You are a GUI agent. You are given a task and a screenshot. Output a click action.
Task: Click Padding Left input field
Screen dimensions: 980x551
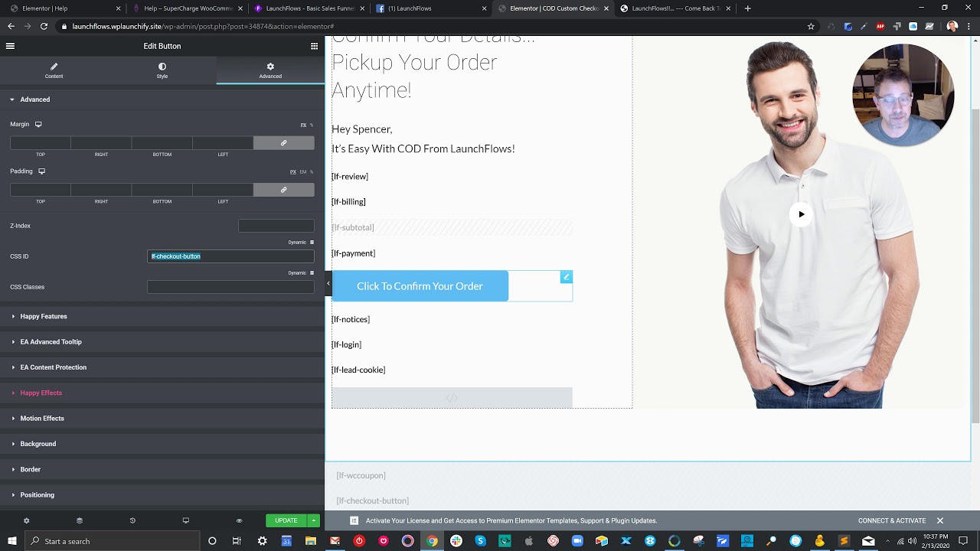(x=223, y=190)
